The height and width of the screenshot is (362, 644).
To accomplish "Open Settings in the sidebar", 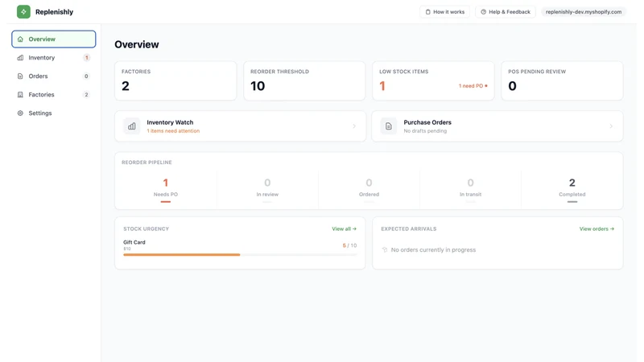I will click(x=54, y=113).
